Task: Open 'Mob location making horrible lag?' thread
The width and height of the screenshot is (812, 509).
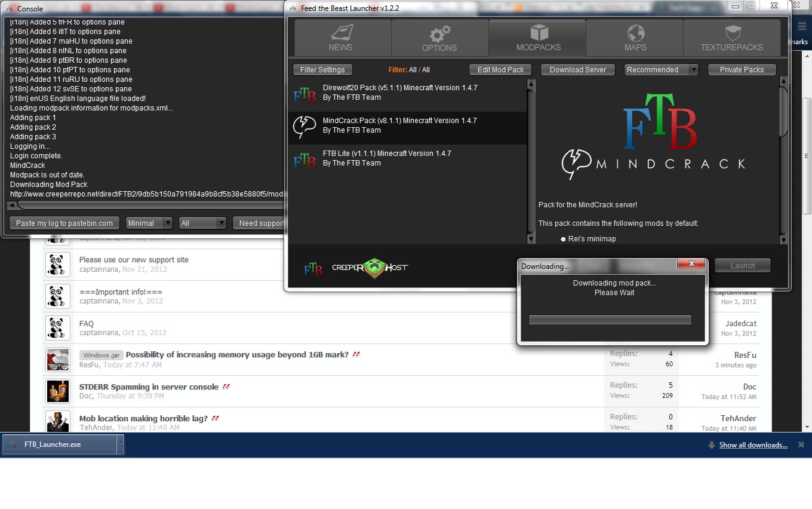Action: point(143,419)
